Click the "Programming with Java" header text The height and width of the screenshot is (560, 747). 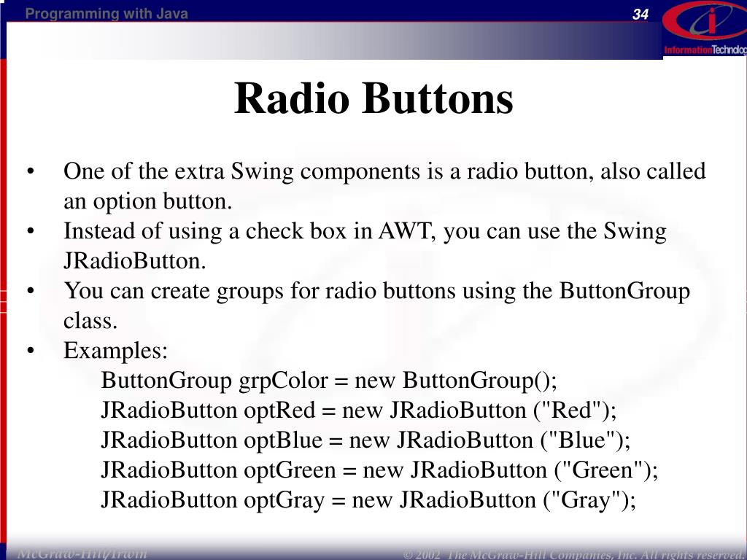pyautogui.click(x=107, y=13)
